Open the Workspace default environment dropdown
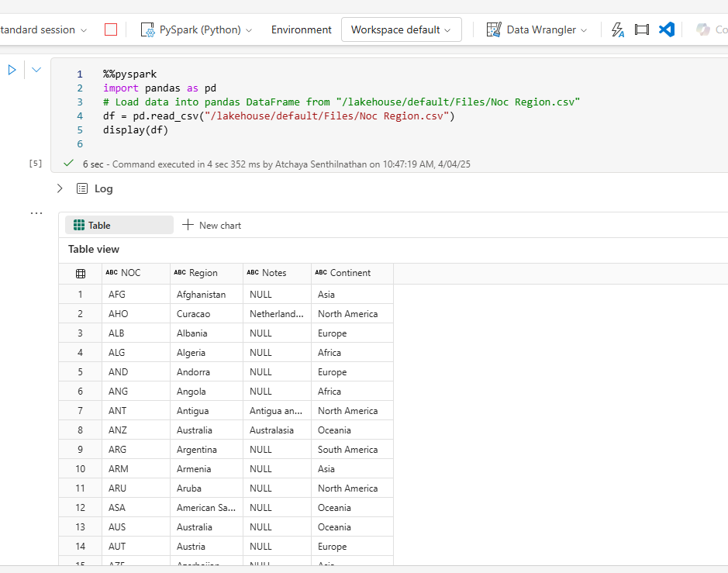Image resolution: width=728 pixels, height=573 pixels. click(401, 29)
